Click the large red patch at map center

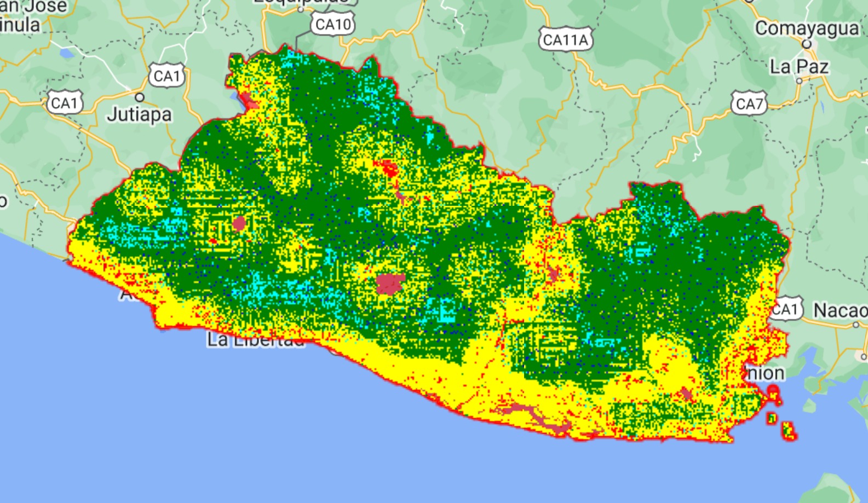(390, 284)
